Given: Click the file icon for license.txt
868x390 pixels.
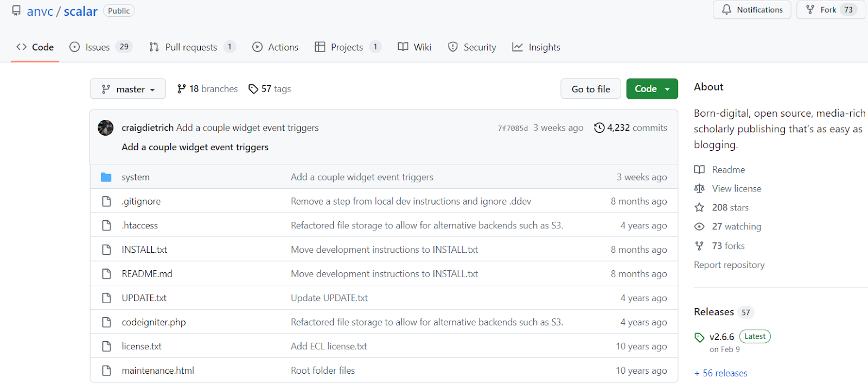Looking at the screenshot, I should (106, 346).
